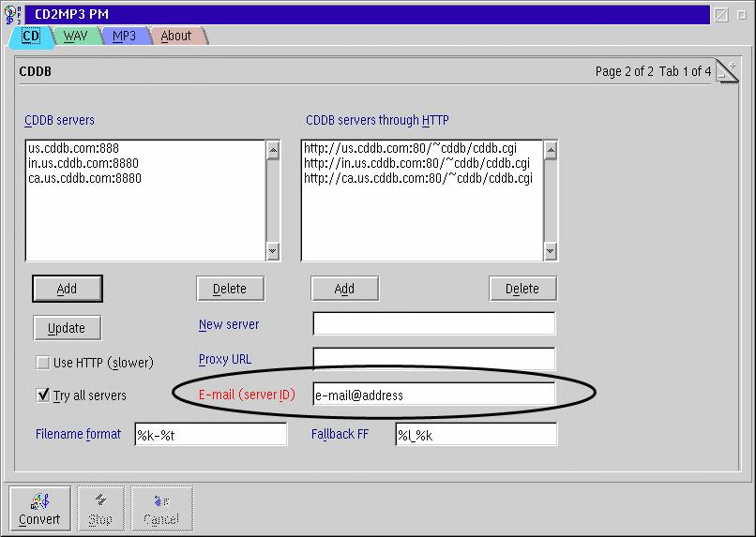Click the Fallback FF label
The width and height of the screenshot is (756, 537).
(340, 434)
